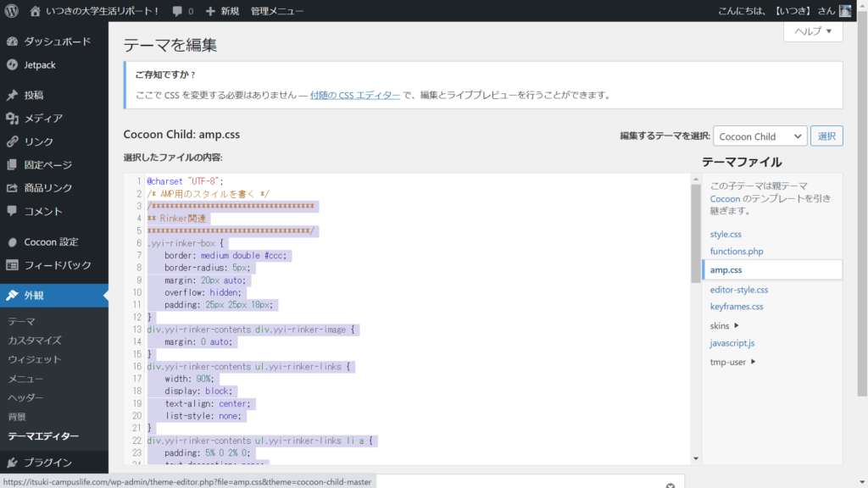Click the Jetpack lightning icon
This screenshot has height=488, width=868.
tap(12, 64)
